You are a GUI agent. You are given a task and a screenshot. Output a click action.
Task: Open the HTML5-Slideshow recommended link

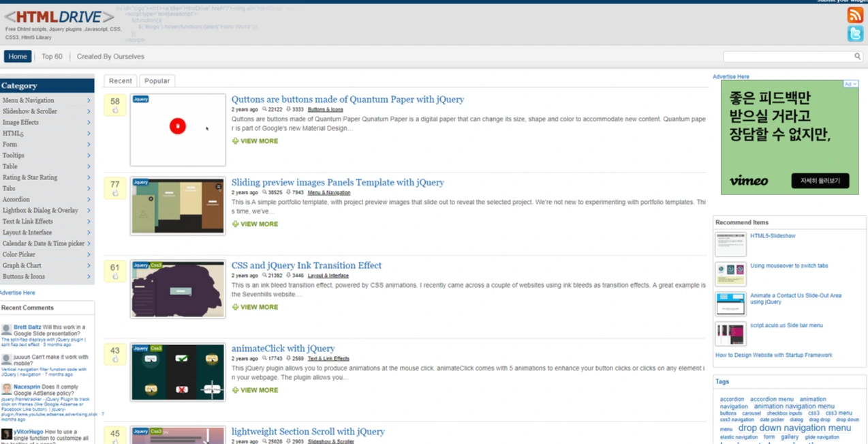[x=773, y=236]
